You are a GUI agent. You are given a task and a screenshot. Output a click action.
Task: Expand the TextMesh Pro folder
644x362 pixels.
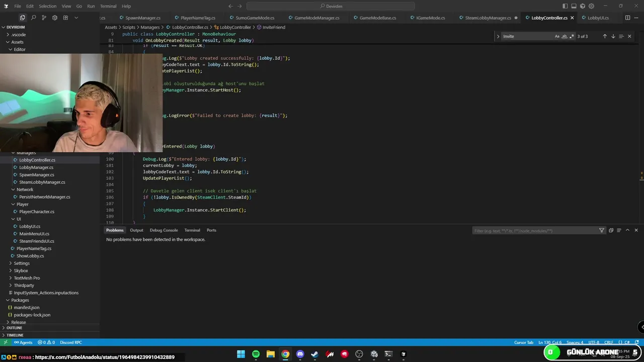point(50,278)
